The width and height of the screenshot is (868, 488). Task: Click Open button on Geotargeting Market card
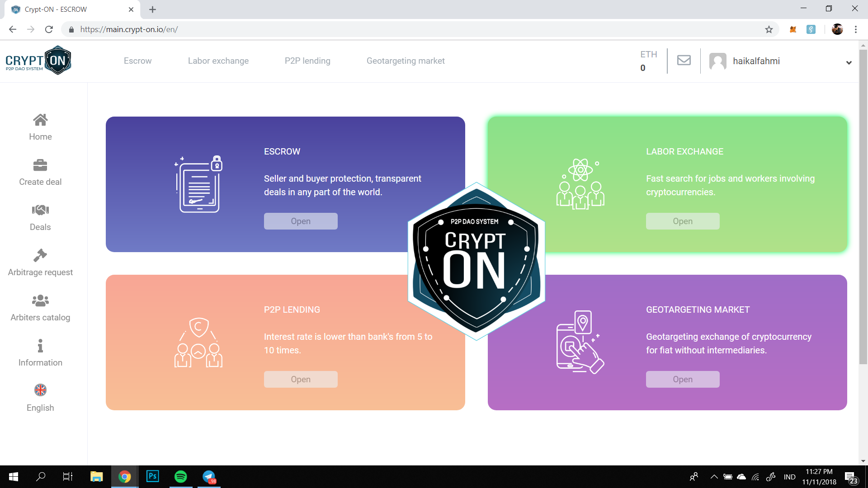[683, 379]
